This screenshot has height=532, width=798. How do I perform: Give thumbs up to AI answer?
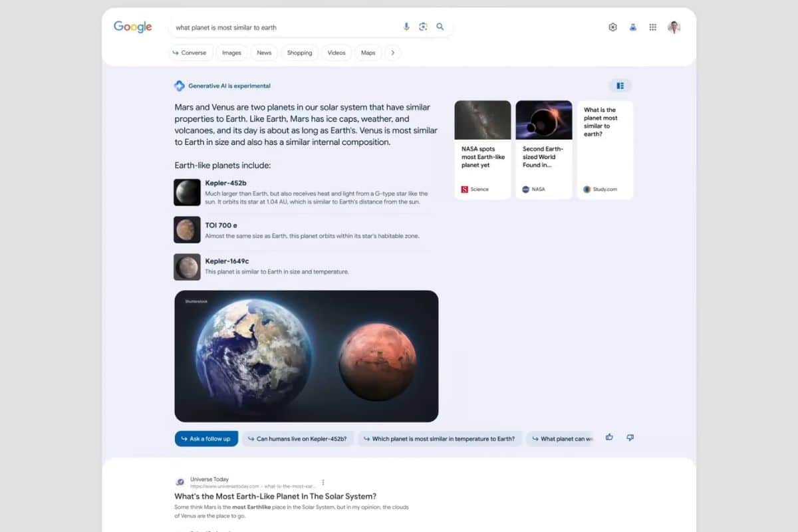pyautogui.click(x=609, y=438)
